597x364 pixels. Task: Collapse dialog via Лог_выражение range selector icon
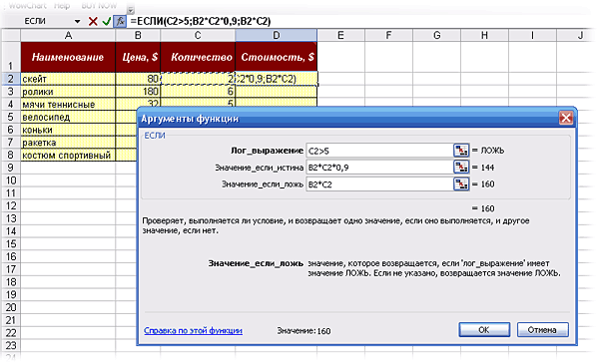461,151
